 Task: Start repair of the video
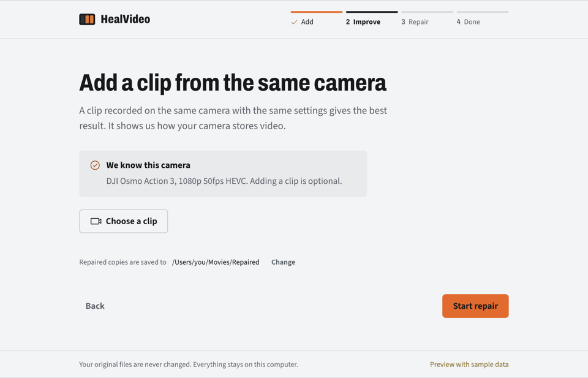[x=475, y=306]
